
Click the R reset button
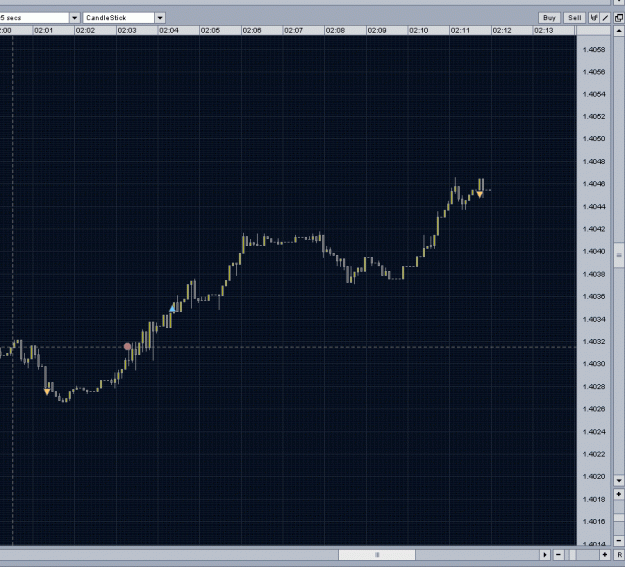point(619,555)
